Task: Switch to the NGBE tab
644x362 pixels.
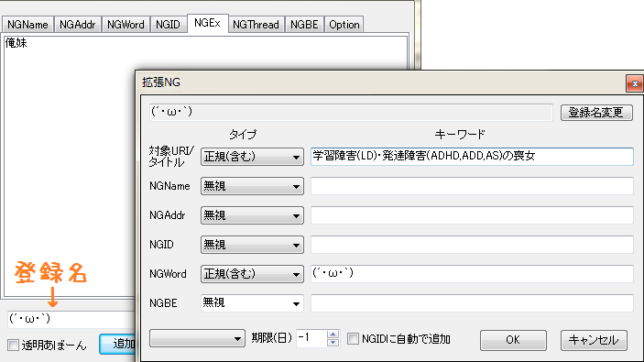Action: pos(304,25)
